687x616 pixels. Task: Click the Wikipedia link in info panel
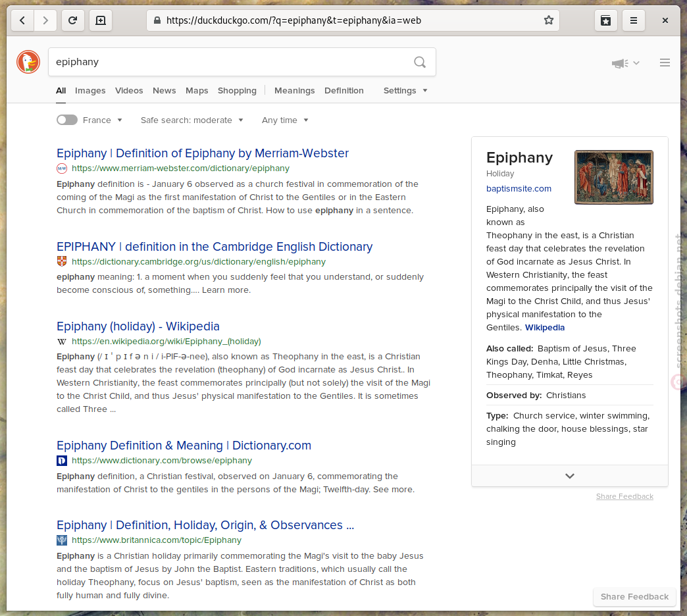[545, 327]
